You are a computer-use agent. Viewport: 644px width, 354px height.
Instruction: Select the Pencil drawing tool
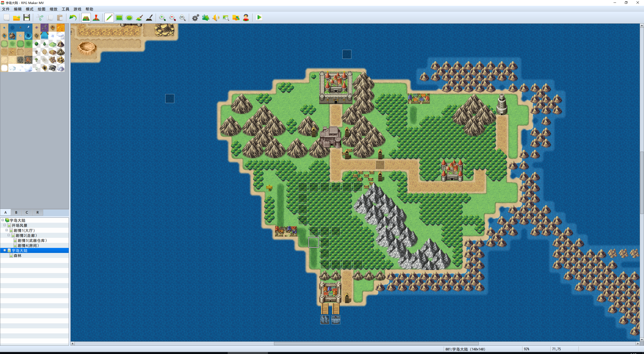click(109, 18)
